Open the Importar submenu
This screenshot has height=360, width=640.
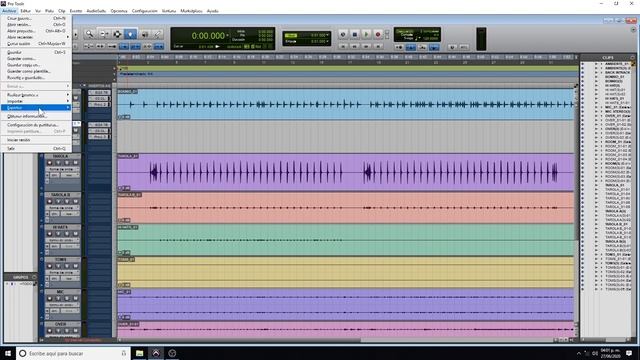[x=36, y=101]
